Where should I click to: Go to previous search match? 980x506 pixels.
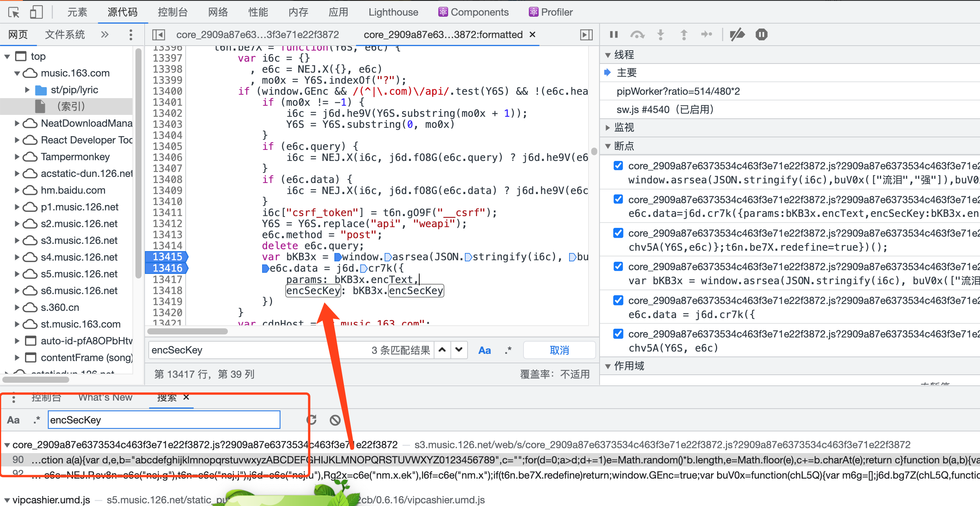[x=442, y=350]
